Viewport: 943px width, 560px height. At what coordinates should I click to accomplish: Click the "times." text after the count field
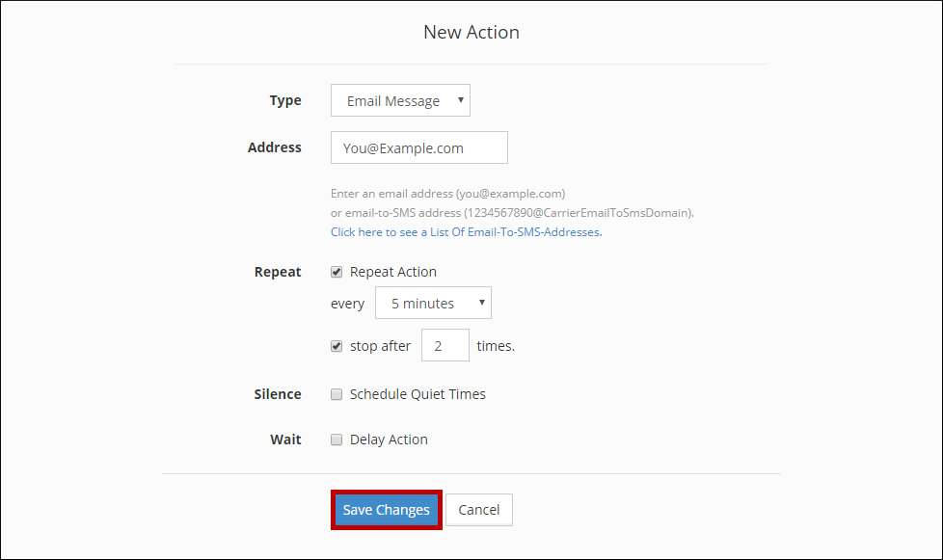[496, 346]
